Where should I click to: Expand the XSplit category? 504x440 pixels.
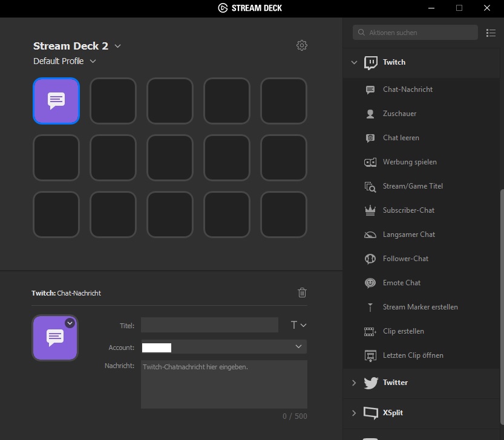pos(354,413)
